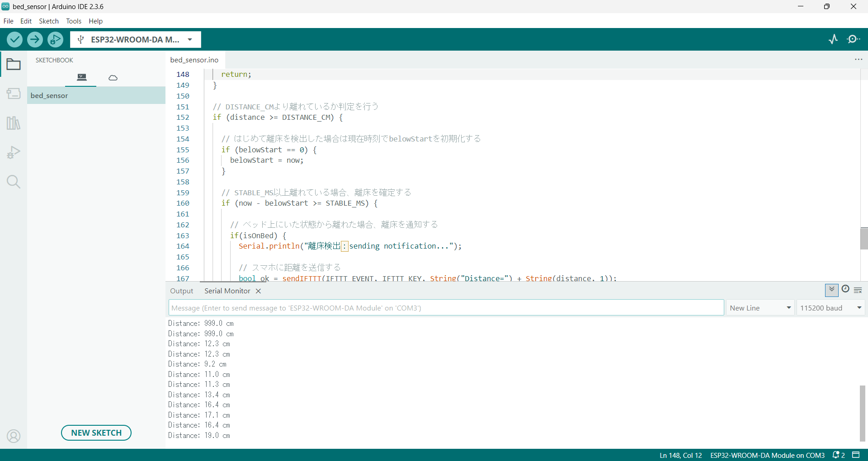Open the Tools menu
Viewport: 868px width, 461px height.
click(74, 21)
